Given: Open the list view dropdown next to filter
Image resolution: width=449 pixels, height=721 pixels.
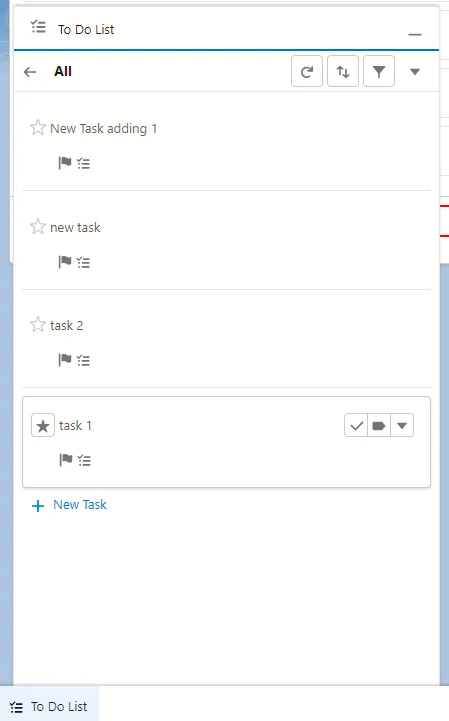Looking at the screenshot, I should pos(415,72).
